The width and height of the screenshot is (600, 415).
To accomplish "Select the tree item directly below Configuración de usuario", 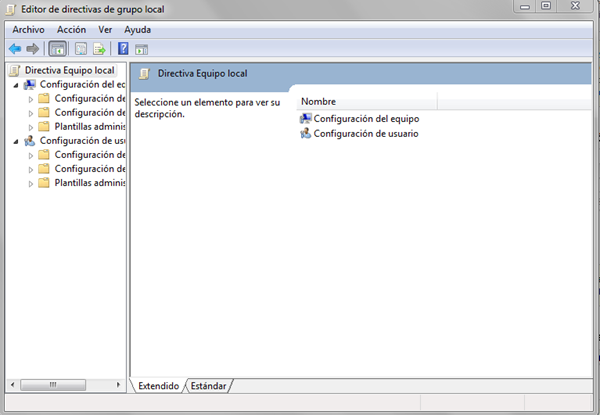I will click(x=90, y=155).
